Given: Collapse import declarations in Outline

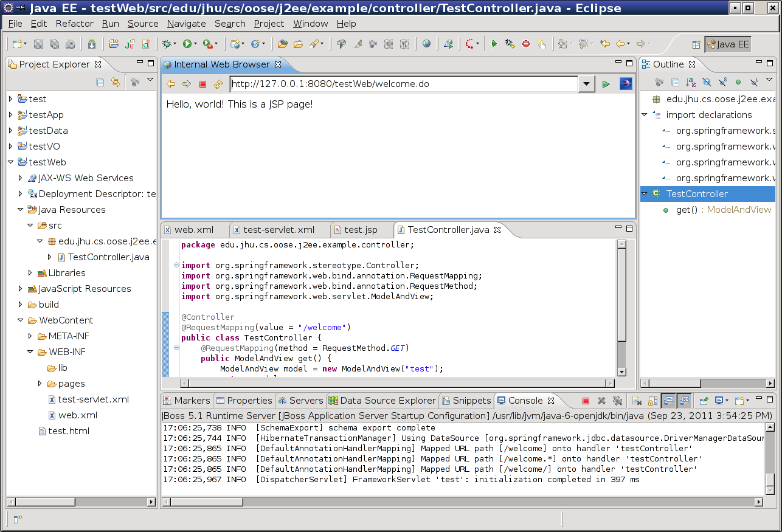Looking at the screenshot, I should pos(645,115).
